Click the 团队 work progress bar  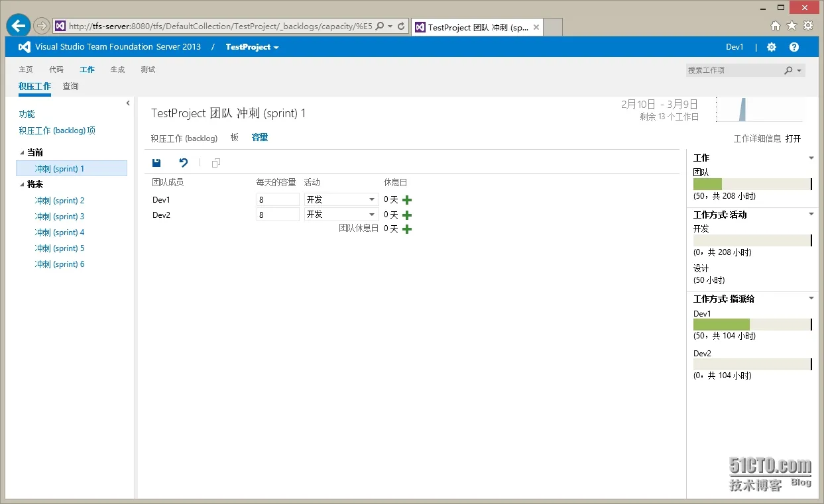coord(752,184)
